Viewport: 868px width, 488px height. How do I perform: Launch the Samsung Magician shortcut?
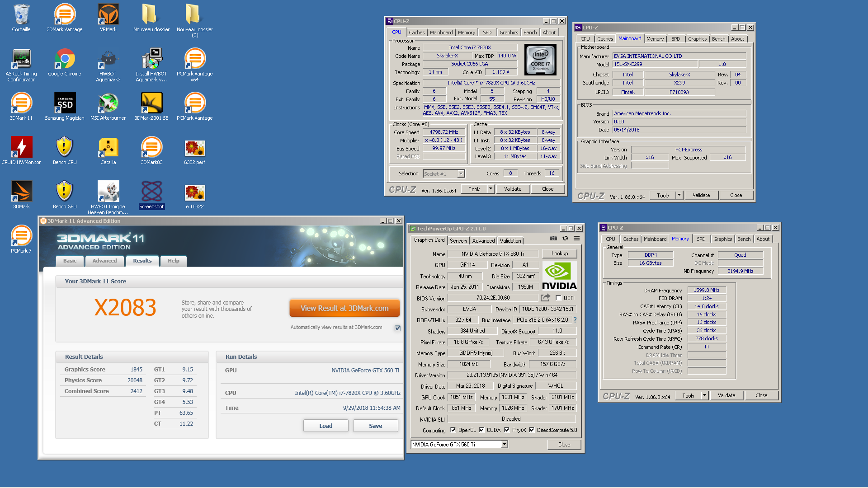pos(65,107)
